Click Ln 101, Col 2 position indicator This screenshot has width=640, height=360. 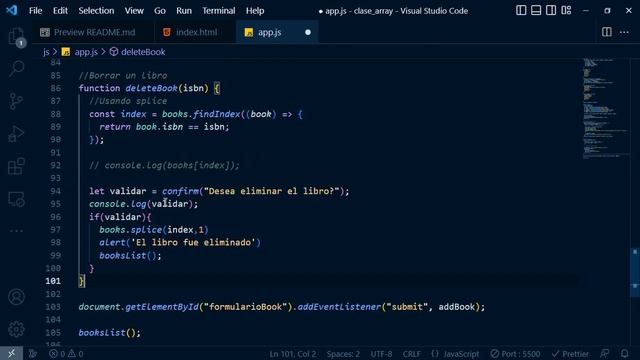coord(293,353)
